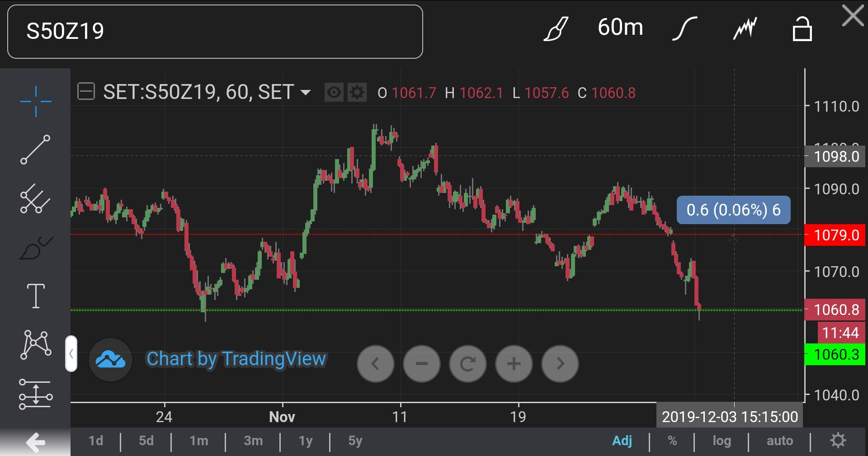Viewport: 868px width, 456px height.
Task: Toggle the S50Z19 series visibility eye
Action: [x=334, y=93]
